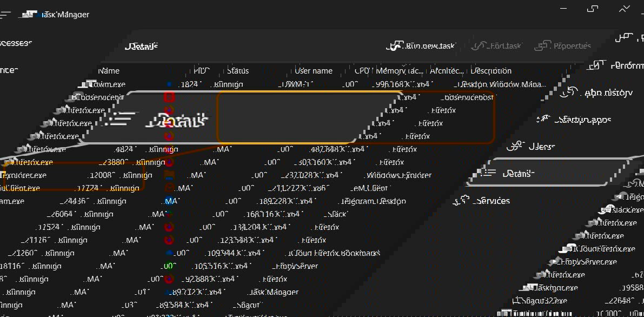Click PID 12008 cell

[x=103, y=175]
